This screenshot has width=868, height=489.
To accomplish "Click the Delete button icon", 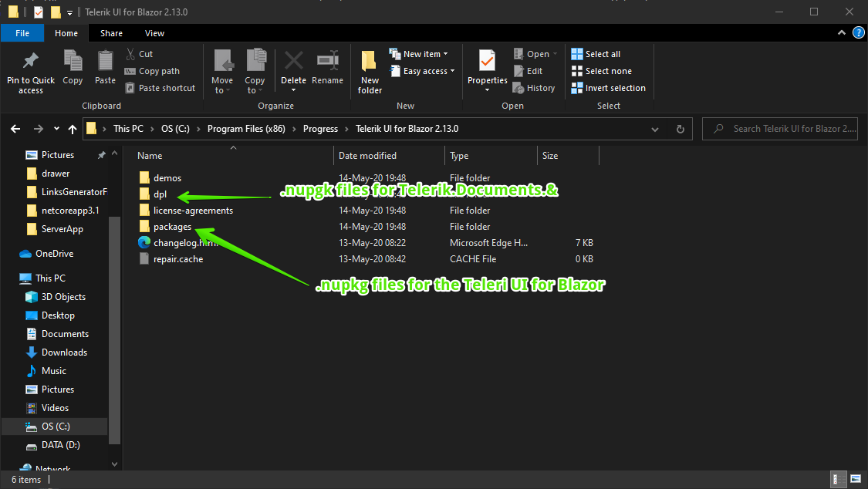I will (x=293, y=60).
